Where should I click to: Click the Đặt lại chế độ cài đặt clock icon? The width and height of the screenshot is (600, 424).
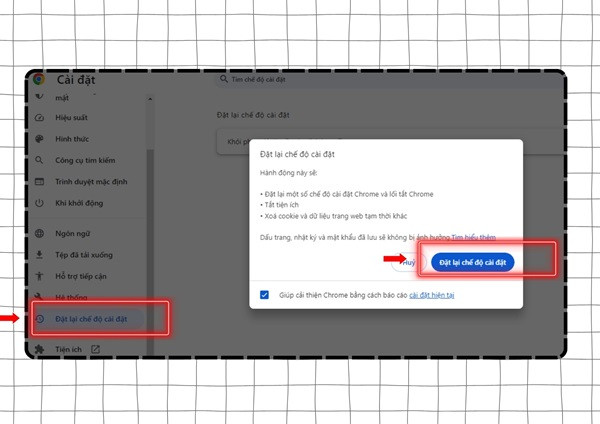(x=40, y=319)
